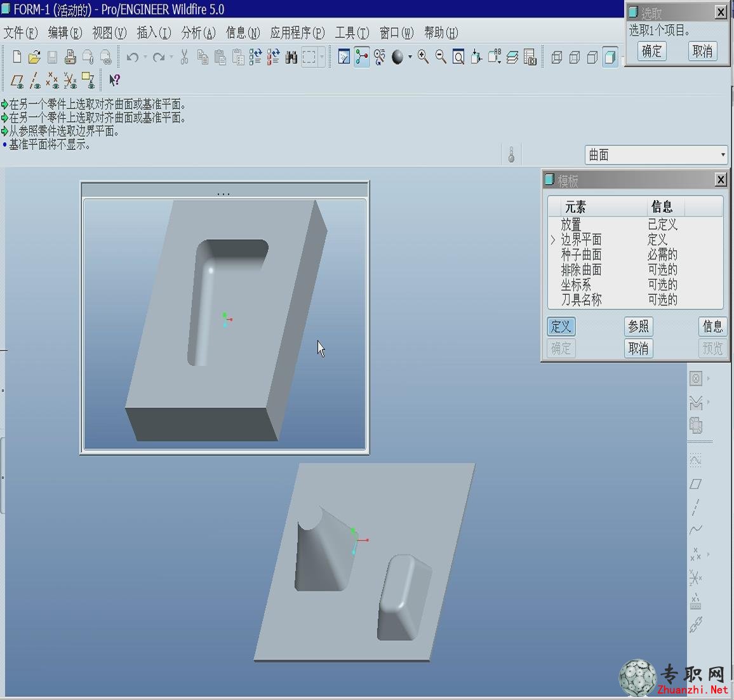The height and width of the screenshot is (700, 734).
Task: Click the subwindow title bar with dots
Action: click(x=225, y=190)
